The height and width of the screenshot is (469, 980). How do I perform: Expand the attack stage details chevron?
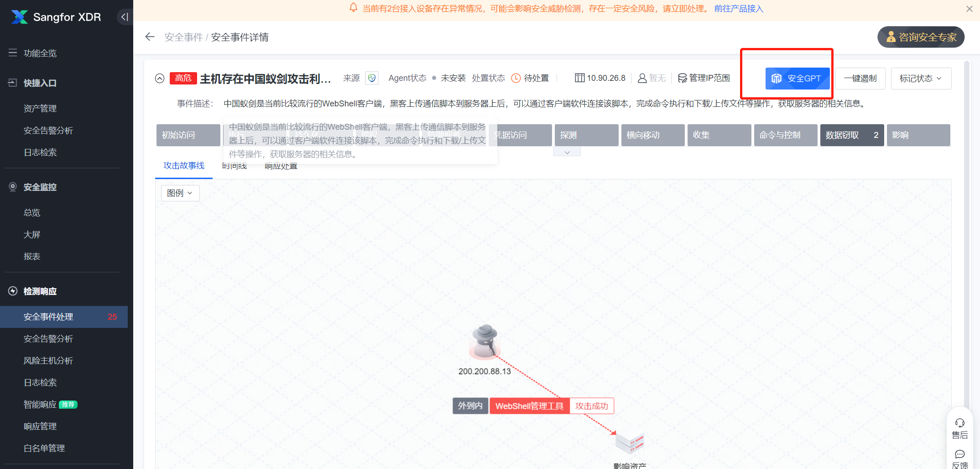pyautogui.click(x=567, y=151)
